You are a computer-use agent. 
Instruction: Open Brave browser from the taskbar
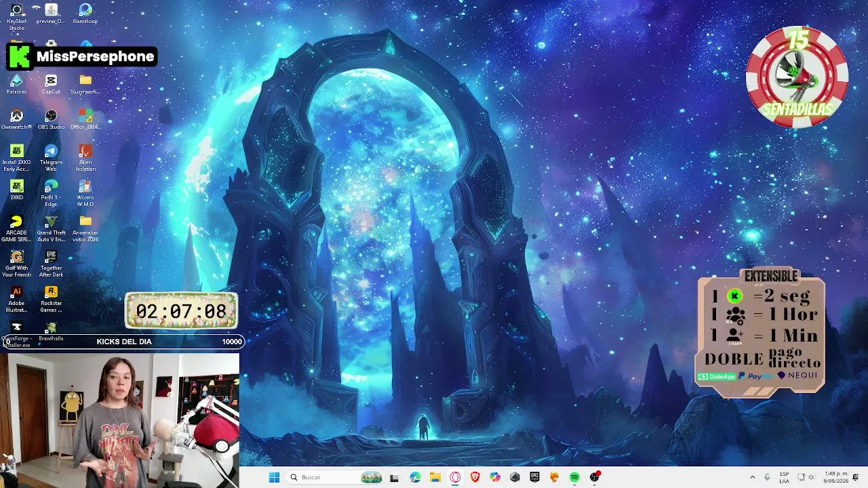[475, 477]
